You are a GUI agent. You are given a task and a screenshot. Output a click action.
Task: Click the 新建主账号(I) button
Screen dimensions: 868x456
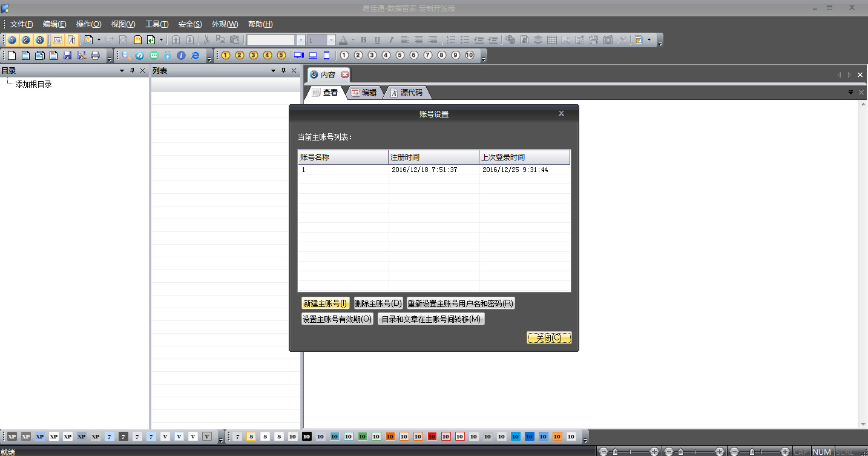[325, 303]
